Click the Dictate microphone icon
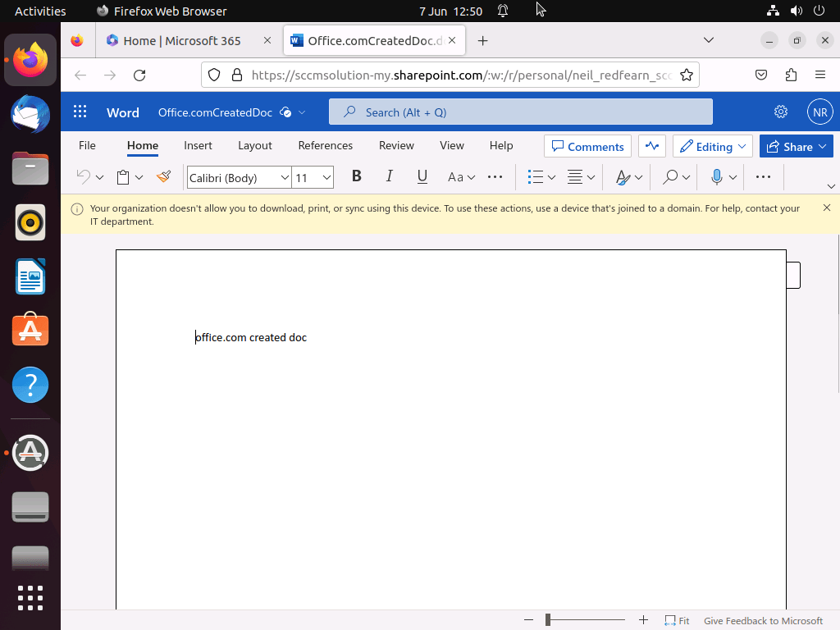 [x=717, y=176]
